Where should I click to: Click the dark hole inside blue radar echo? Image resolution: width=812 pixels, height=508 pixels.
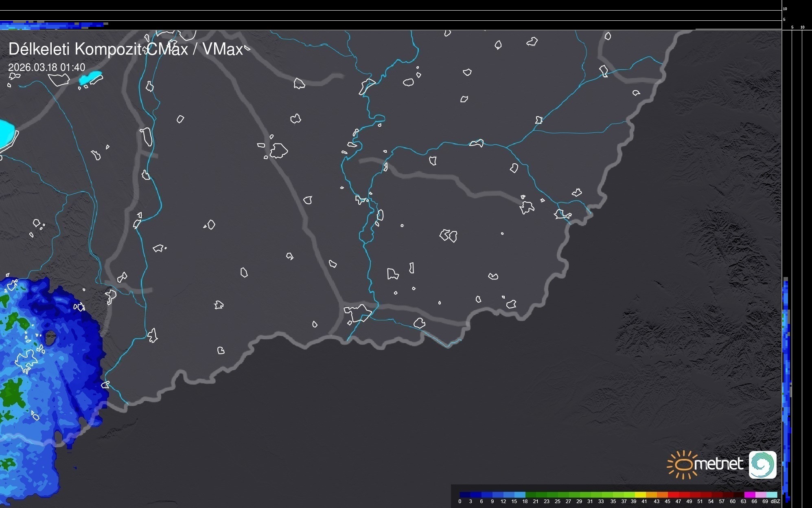[50, 338]
